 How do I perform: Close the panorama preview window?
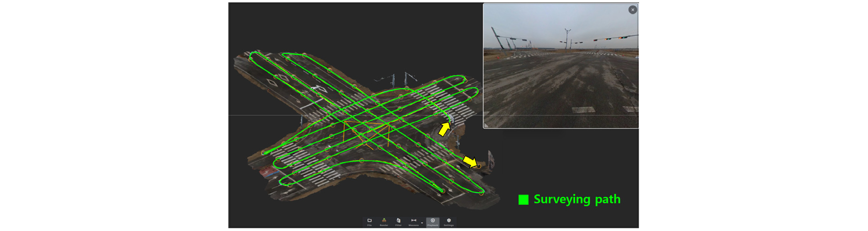click(632, 10)
